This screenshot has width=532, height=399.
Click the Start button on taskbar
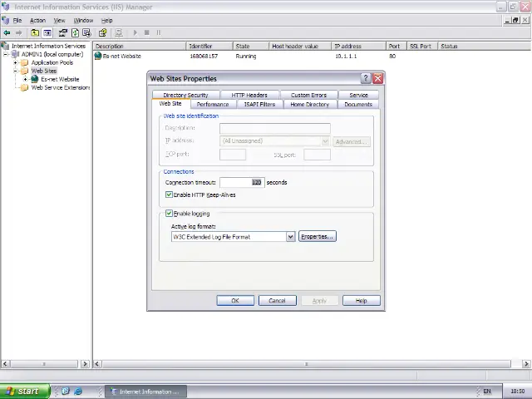click(x=25, y=392)
